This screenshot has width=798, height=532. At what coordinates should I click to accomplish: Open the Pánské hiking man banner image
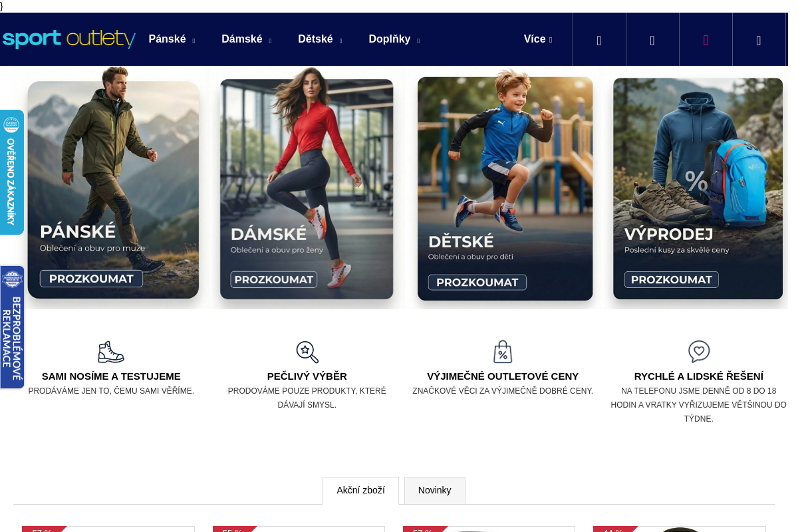(x=112, y=188)
